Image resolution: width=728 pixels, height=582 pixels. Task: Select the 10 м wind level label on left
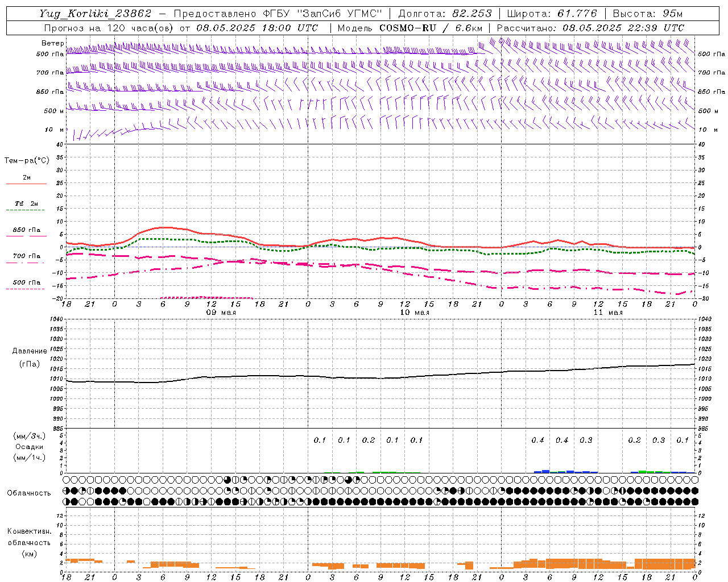point(54,130)
